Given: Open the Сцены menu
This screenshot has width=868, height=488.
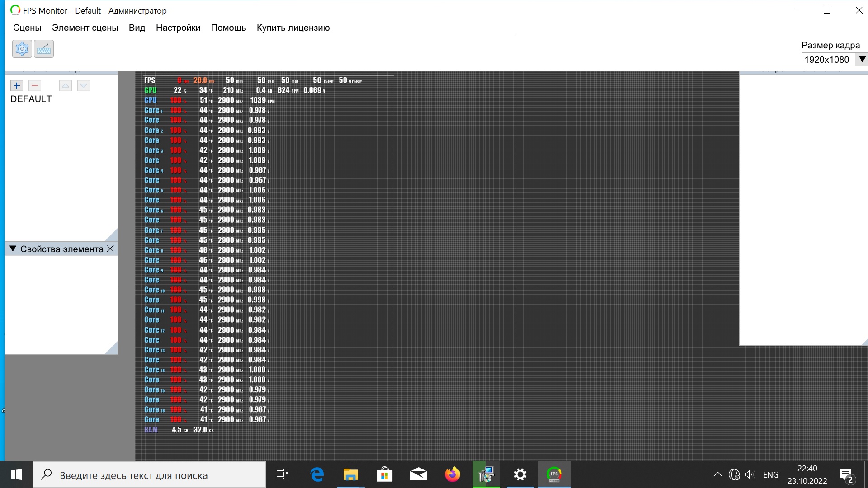Looking at the screenshot, I should pos(27,28).
